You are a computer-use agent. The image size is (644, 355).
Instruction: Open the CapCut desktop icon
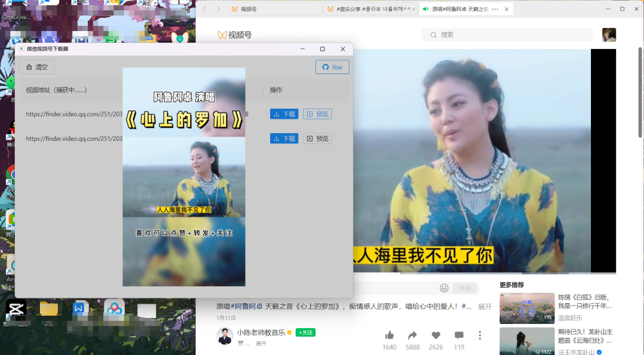(16, 308)
